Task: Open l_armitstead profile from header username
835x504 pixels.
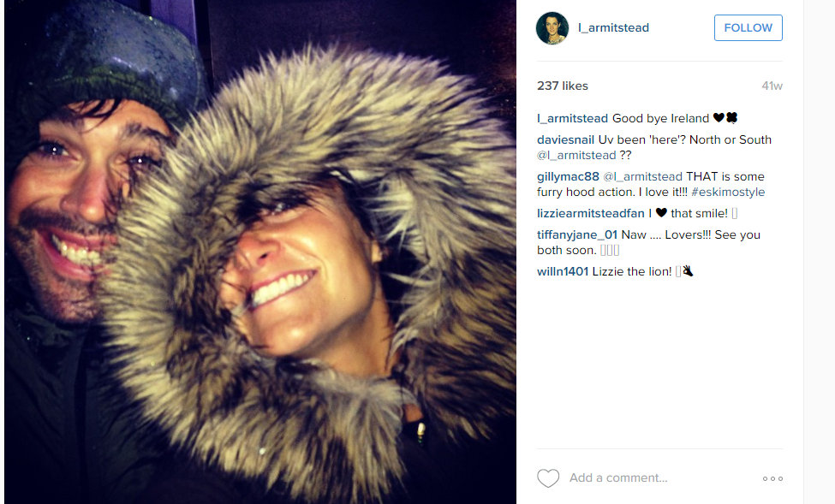Action: coord(613,27)
